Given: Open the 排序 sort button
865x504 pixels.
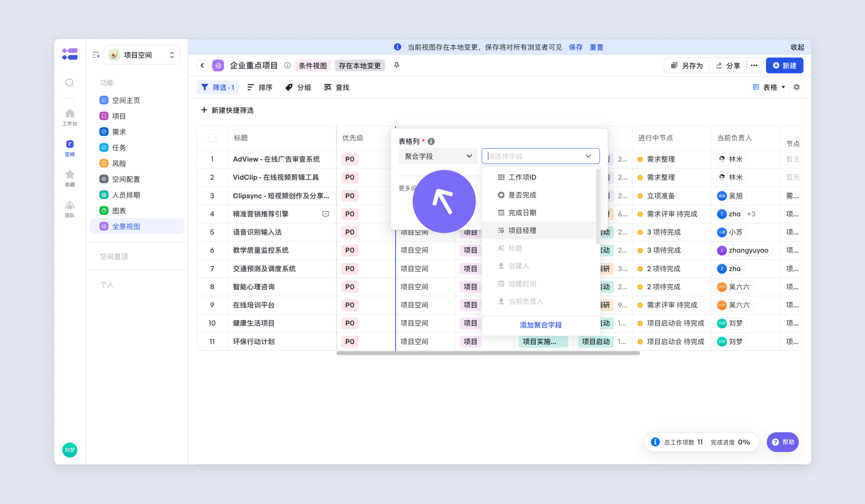Looking at the screenshot, I should (x=260, y=87).
